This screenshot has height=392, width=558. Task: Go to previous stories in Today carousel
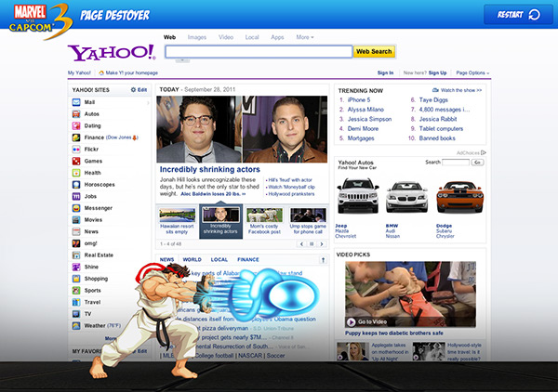click(x=301, y=244)
